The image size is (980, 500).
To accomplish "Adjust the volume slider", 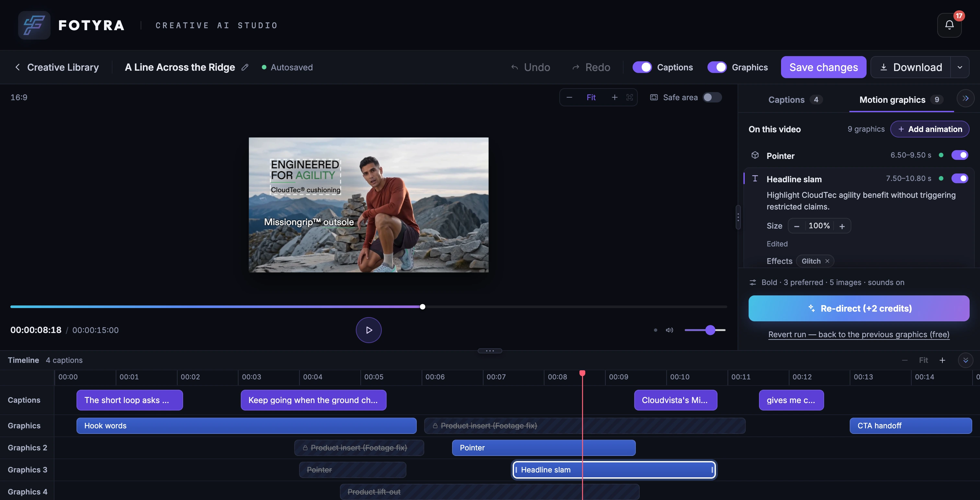I will click(x=705, y=330).
